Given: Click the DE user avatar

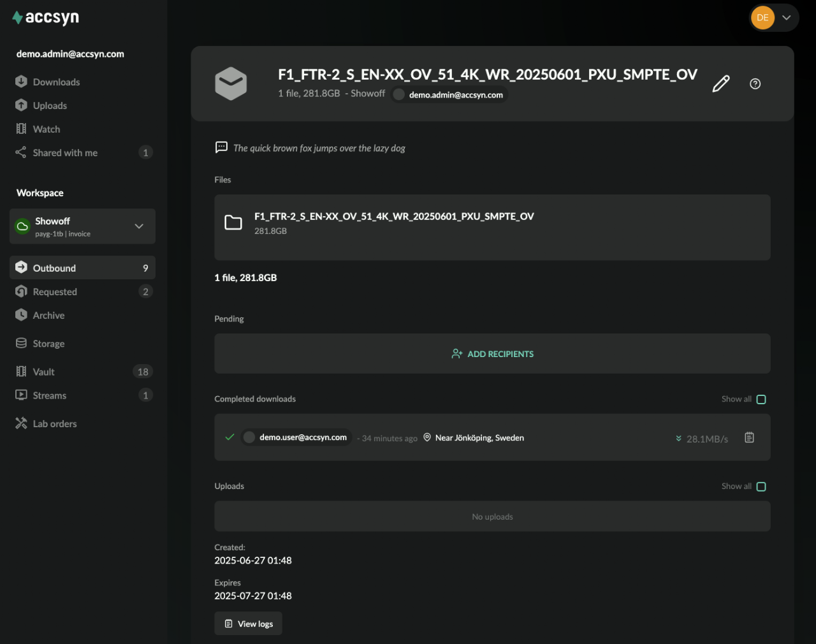Looking at the screenshot, I should (x=762, y=18).
